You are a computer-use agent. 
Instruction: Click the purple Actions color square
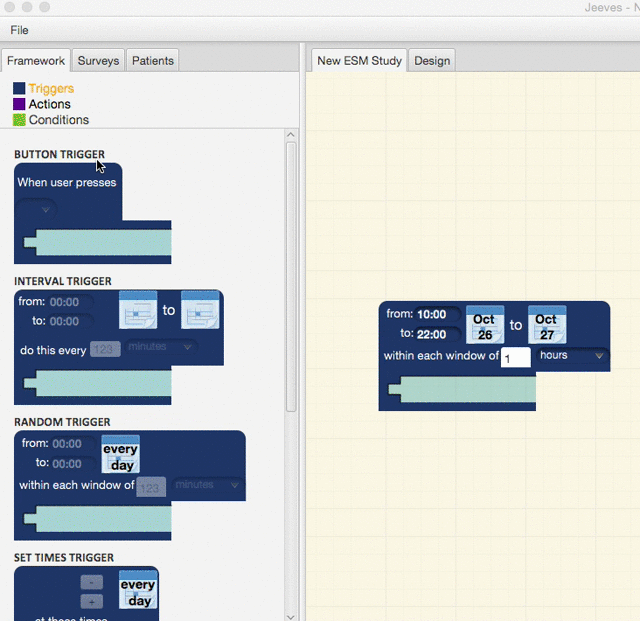[x=19, y=104]
